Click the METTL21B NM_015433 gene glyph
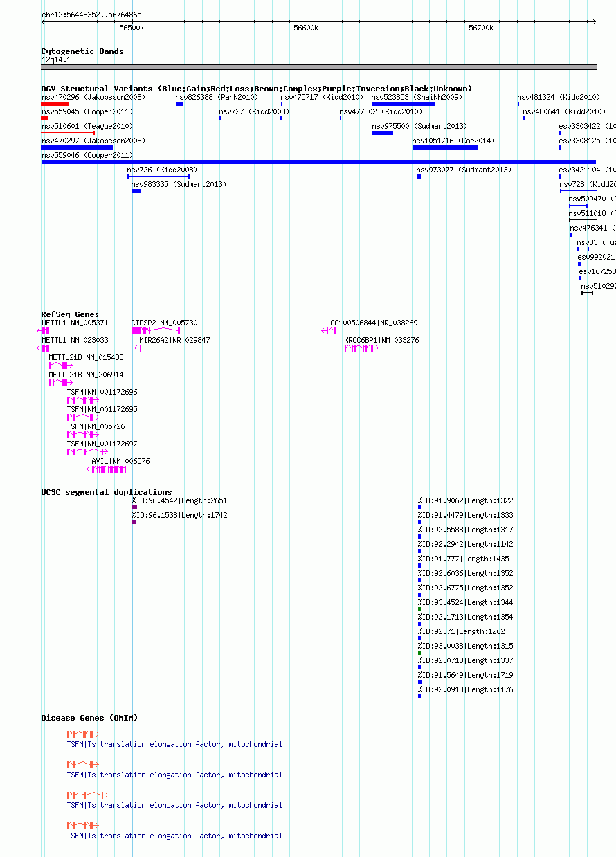The height and width of the screenshot is (857, 616). 60,366
